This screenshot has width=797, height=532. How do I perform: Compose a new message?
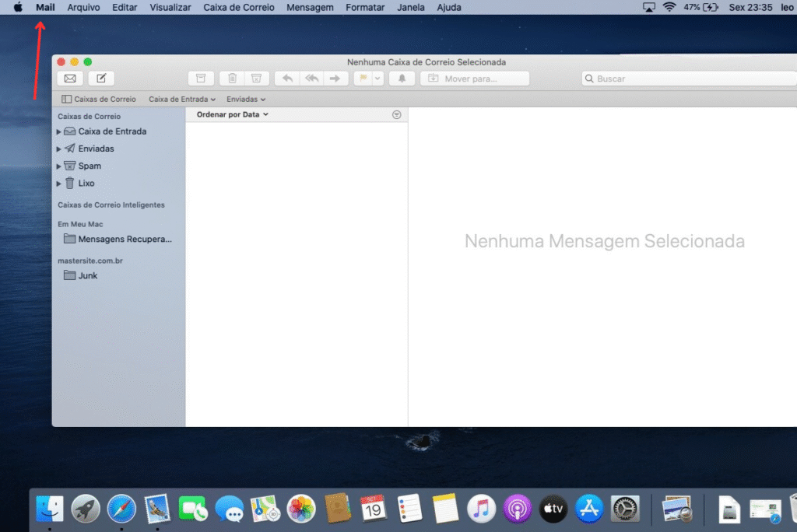101,79
